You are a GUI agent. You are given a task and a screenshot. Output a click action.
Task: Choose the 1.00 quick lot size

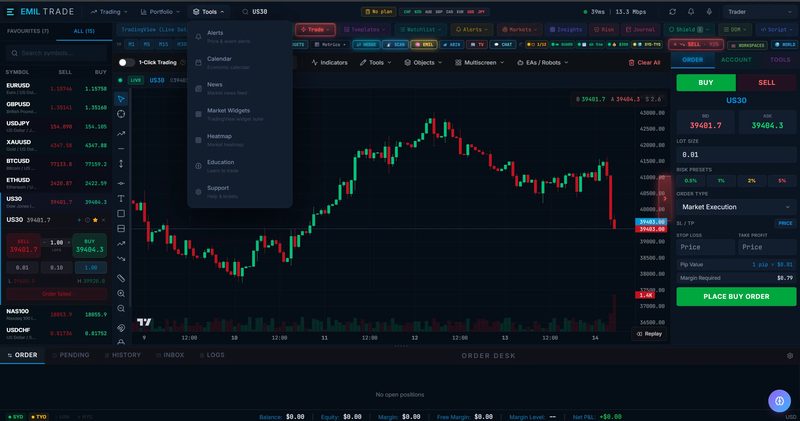pos(91,267)
